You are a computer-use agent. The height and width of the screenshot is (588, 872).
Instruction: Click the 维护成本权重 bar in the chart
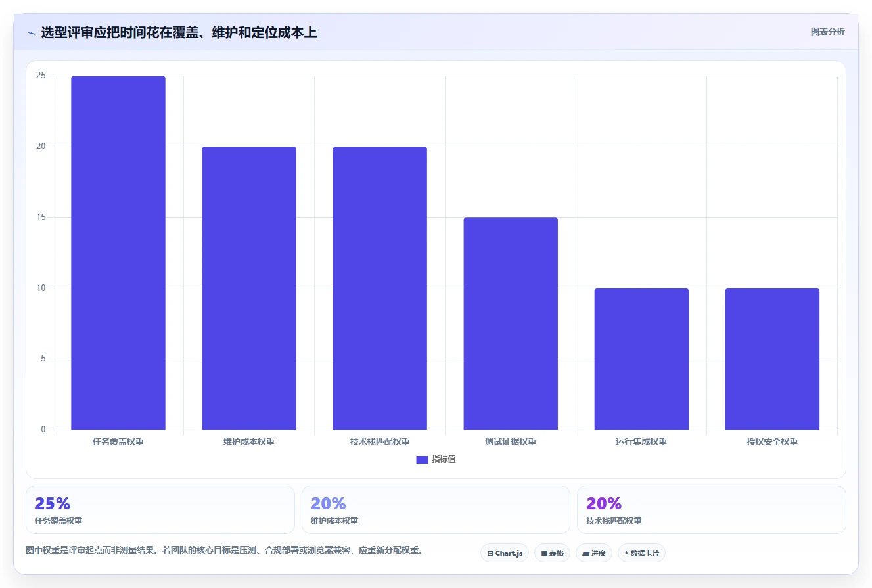click(249, 288)
